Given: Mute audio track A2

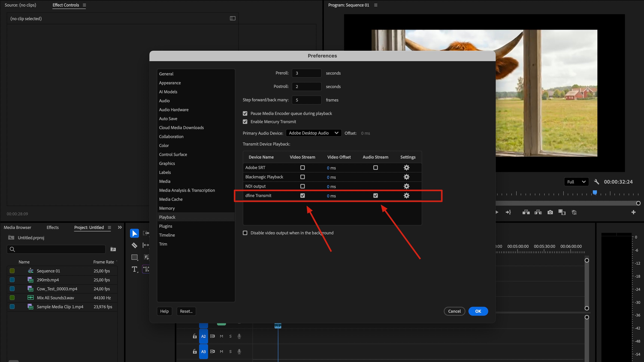Looking at the screenshot, I should pos(221,336).
